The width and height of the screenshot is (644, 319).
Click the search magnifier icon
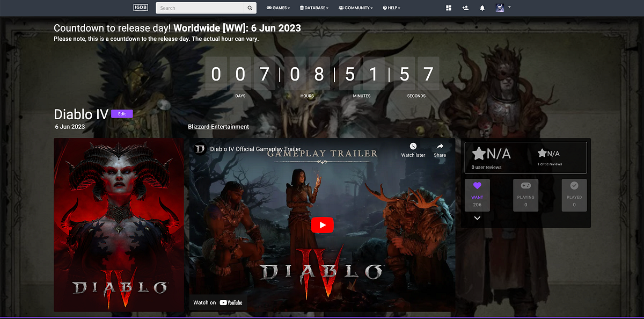tap(250, 8)
